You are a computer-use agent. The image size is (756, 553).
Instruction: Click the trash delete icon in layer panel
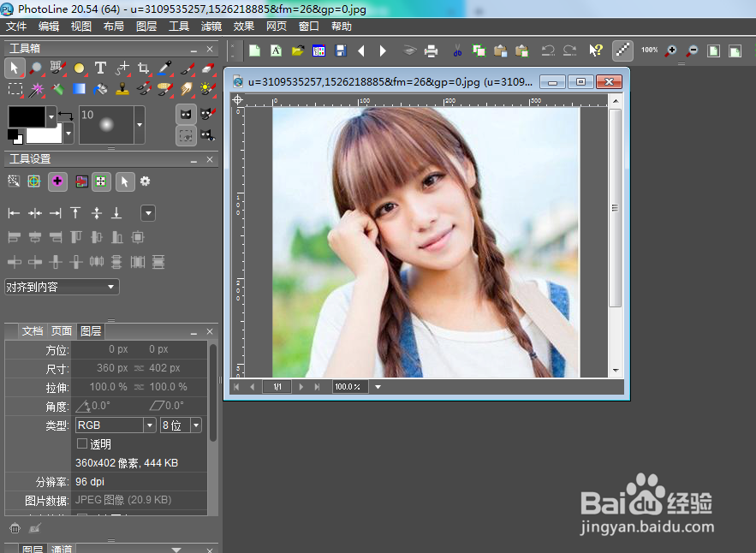pyautogui.click(x=15, y=528)
